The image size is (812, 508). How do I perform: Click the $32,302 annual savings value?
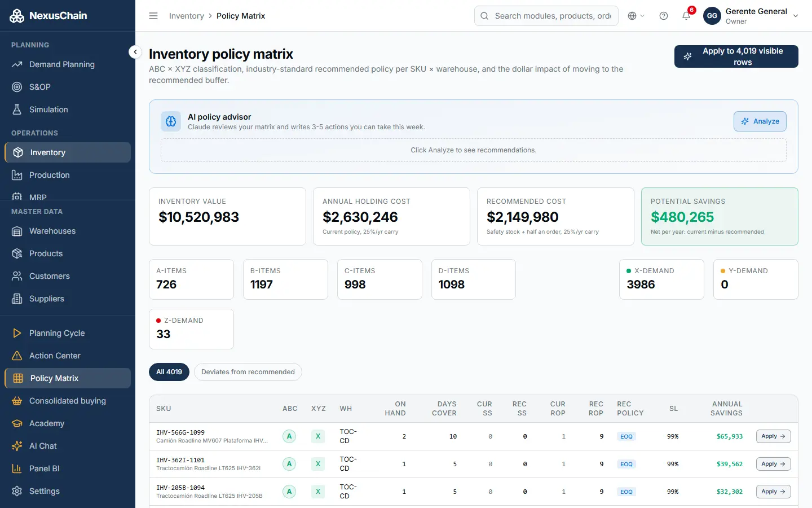click(730, 492)
